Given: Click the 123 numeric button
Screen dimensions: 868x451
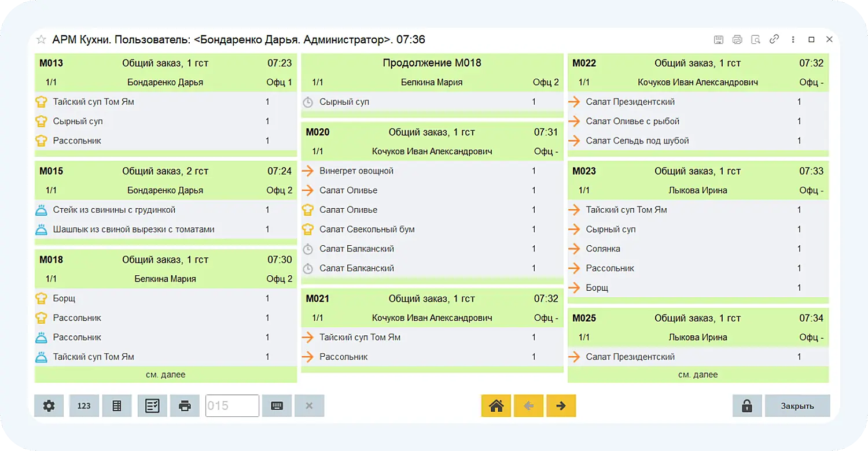Looking at the screenshot, I should point(84,406).
